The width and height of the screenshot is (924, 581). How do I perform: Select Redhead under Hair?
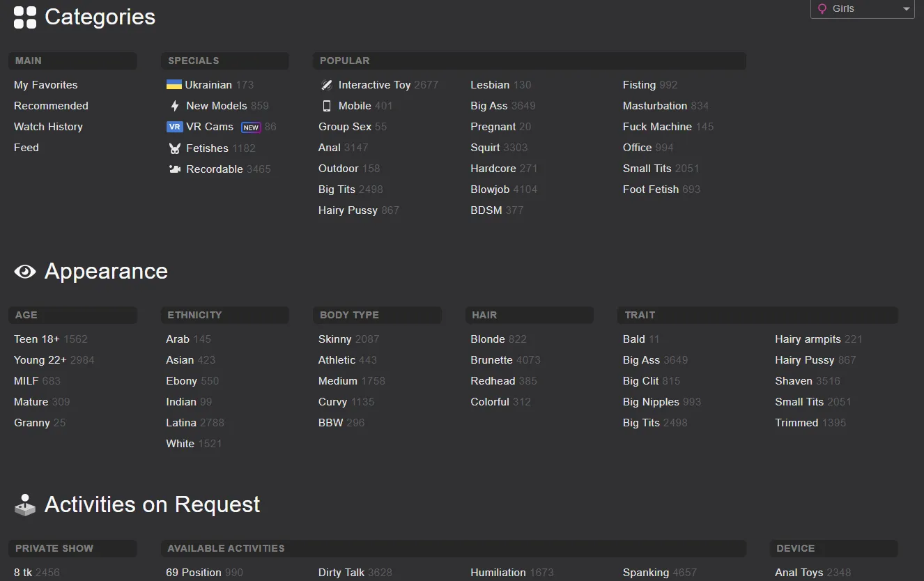click(493, 381)
